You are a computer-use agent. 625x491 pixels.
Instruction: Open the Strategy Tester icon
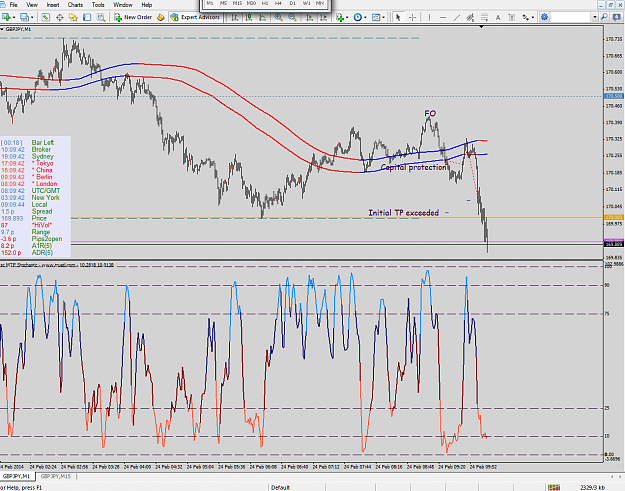(x=101, y=17)
